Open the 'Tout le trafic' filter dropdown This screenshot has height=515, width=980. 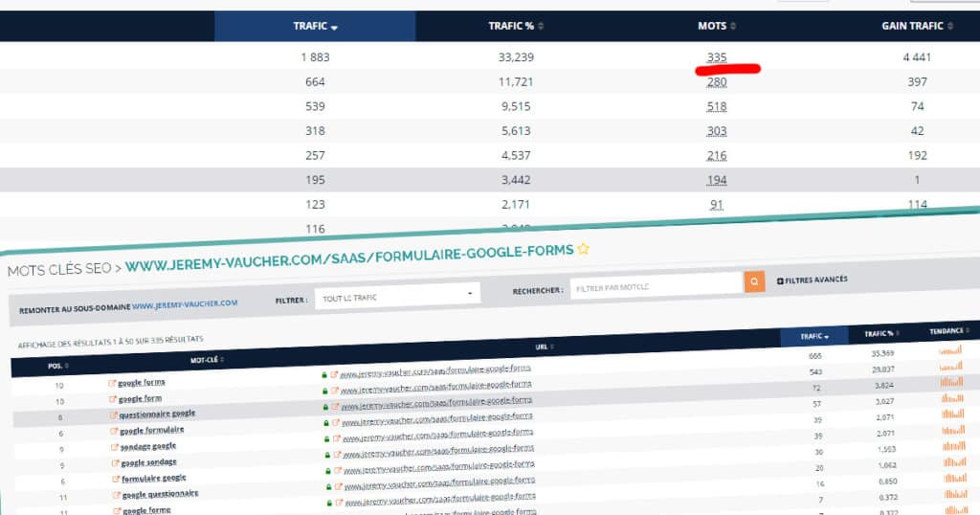[x=397, y=296]
